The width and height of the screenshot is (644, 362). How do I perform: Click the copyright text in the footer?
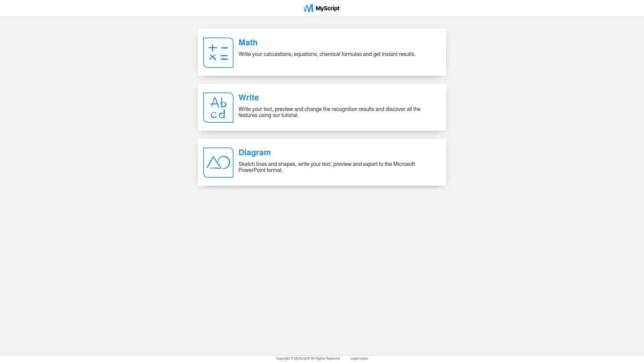coord(307,358)
